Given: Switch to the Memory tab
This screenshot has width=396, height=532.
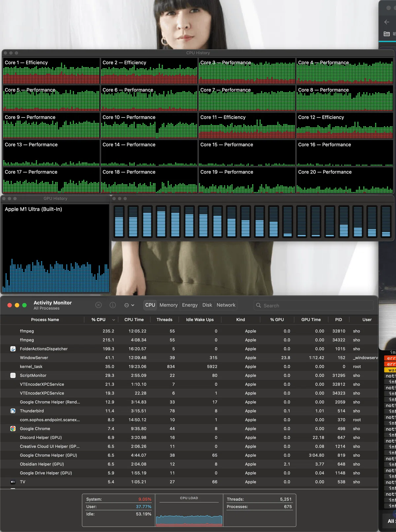Looking at the screenshot, I should pyautogui.click(x=169, y=305).
